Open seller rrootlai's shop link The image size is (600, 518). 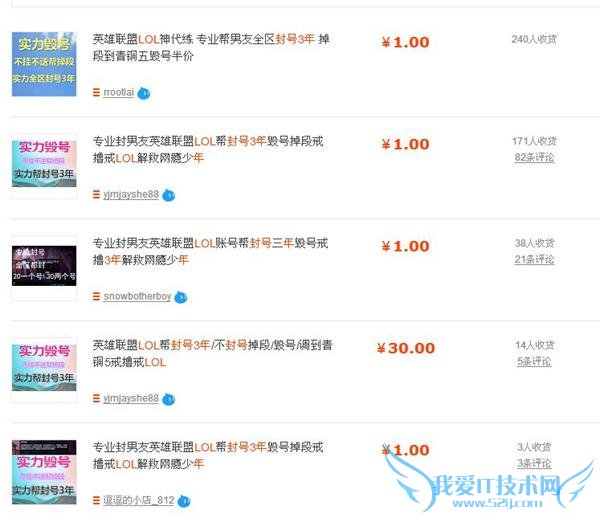click(x=119, y=92)
